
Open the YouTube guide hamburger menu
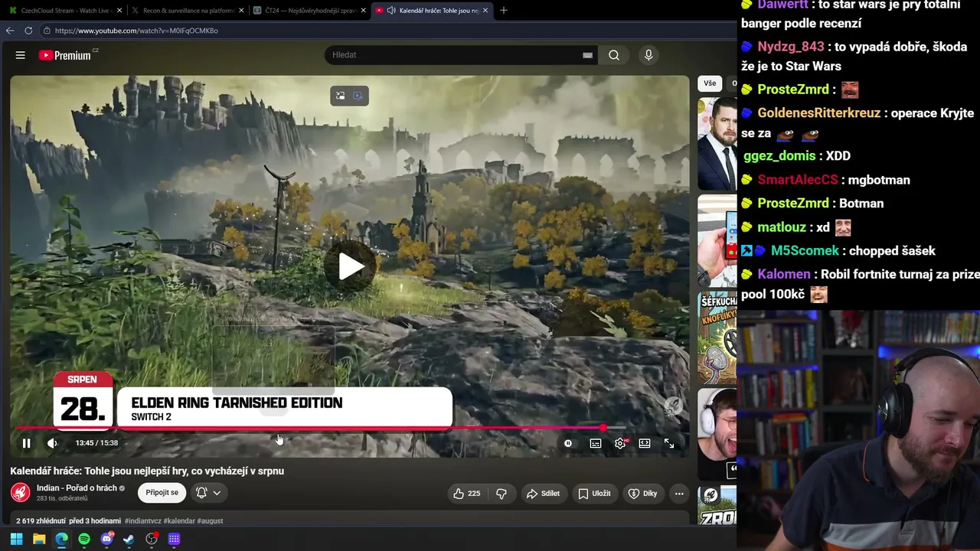tap(21, 55)
